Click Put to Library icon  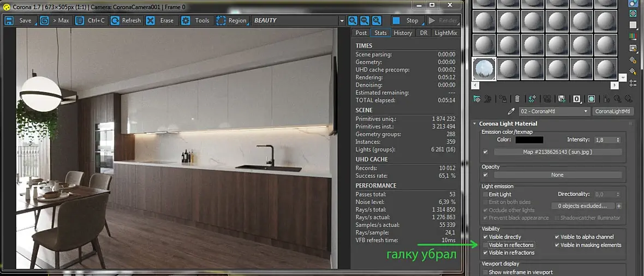(x=562, y=99)
